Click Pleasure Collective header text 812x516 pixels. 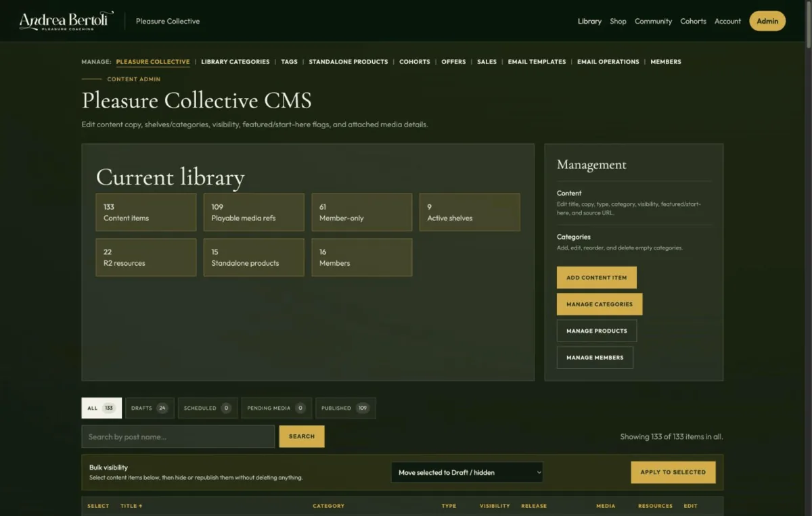[168, 21]
